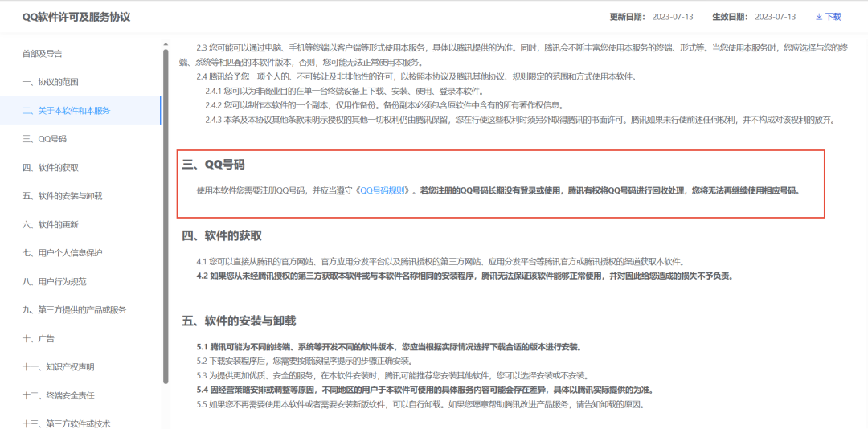Open 五、软件的安装与卸载 sidebar entry
This screenshot has height=429, width=868.
[62, 196]
